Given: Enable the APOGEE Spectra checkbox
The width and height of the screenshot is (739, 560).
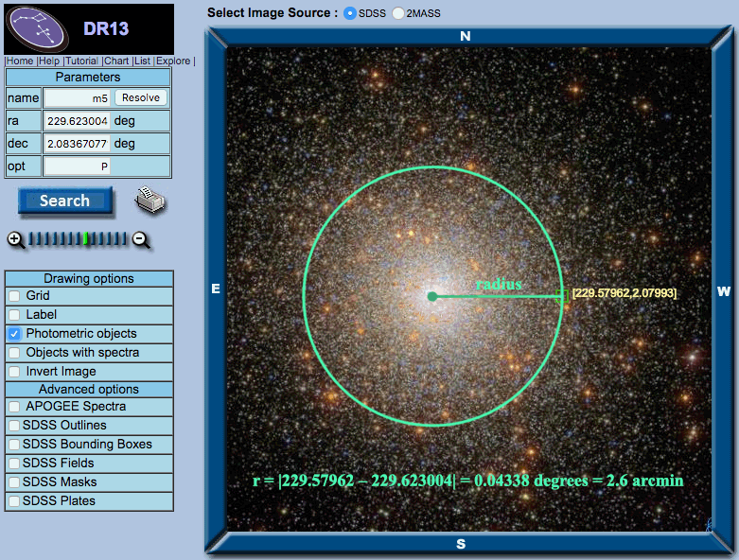Looking at the screenshot, I should coord(14,407).
